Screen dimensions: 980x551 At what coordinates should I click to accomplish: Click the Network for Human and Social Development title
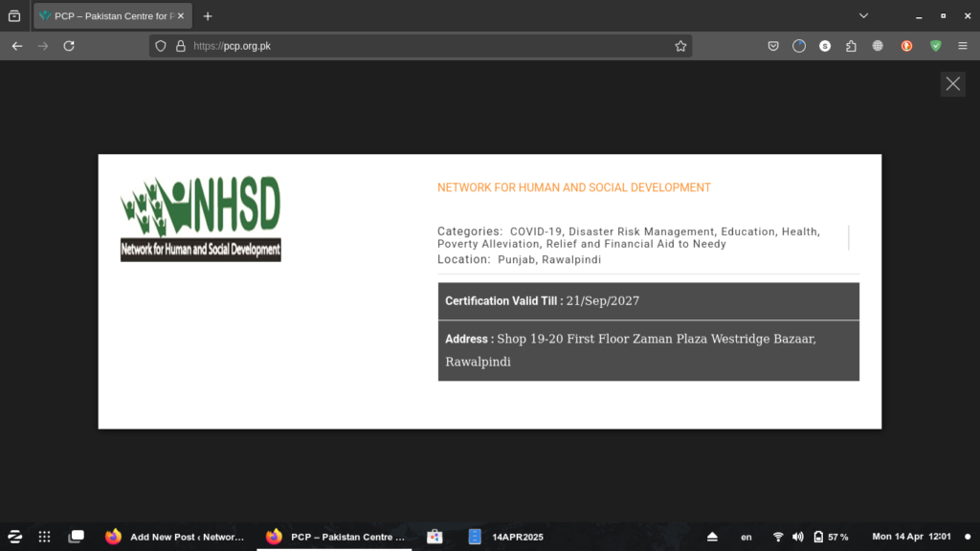click(x=574, y=187)
